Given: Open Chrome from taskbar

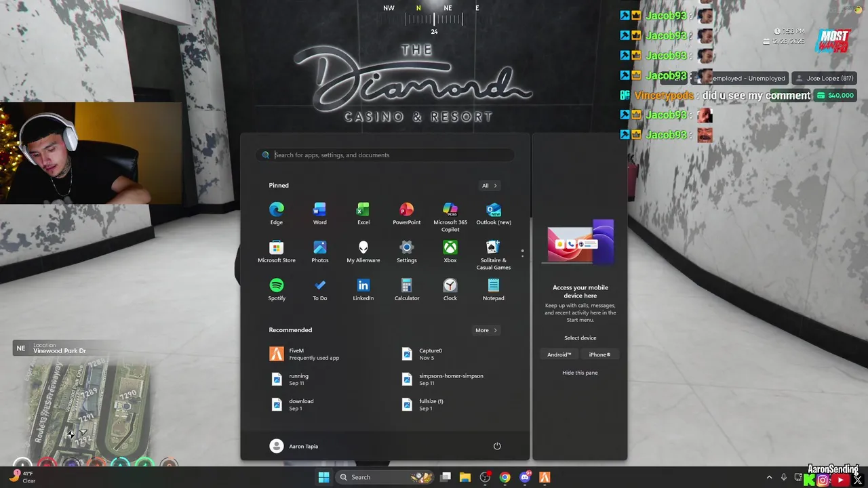Looking at the screenshot, I should coord(505,477).
